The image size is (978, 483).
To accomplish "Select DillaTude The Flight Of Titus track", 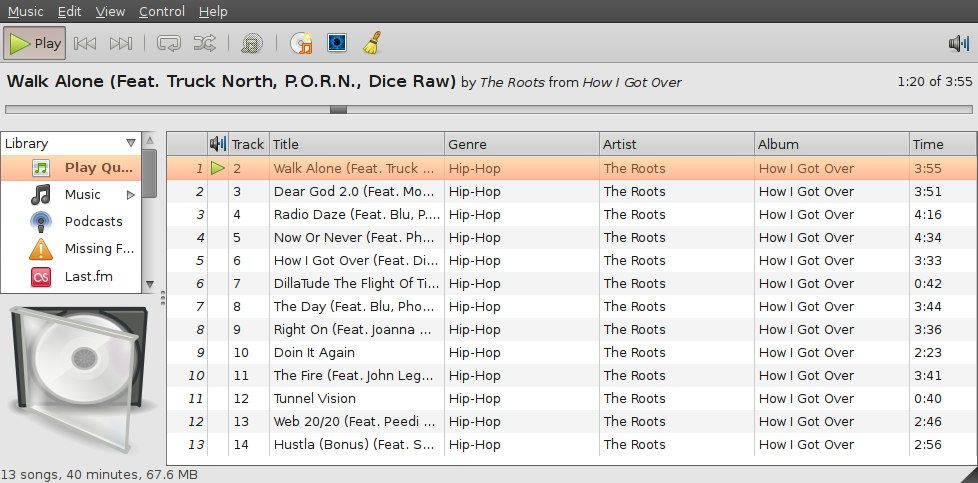I will pos(571,283).
